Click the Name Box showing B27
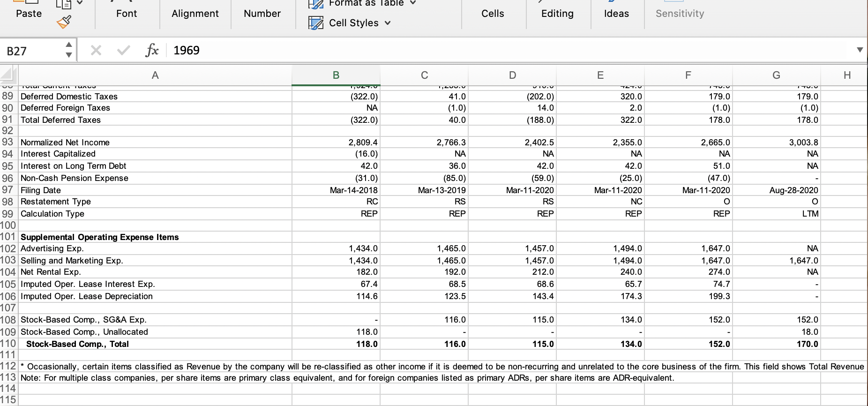This screenshot has height=406, width=868. coord(32,51)
